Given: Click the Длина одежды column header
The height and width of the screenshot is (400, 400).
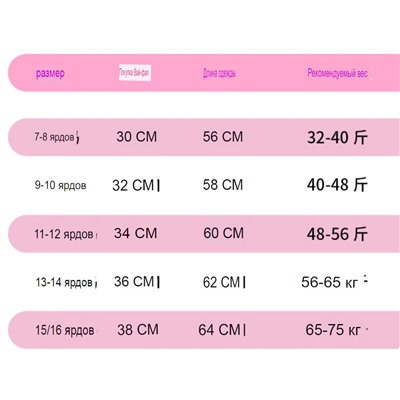Looking at the screenshot, I should (219, 73).
